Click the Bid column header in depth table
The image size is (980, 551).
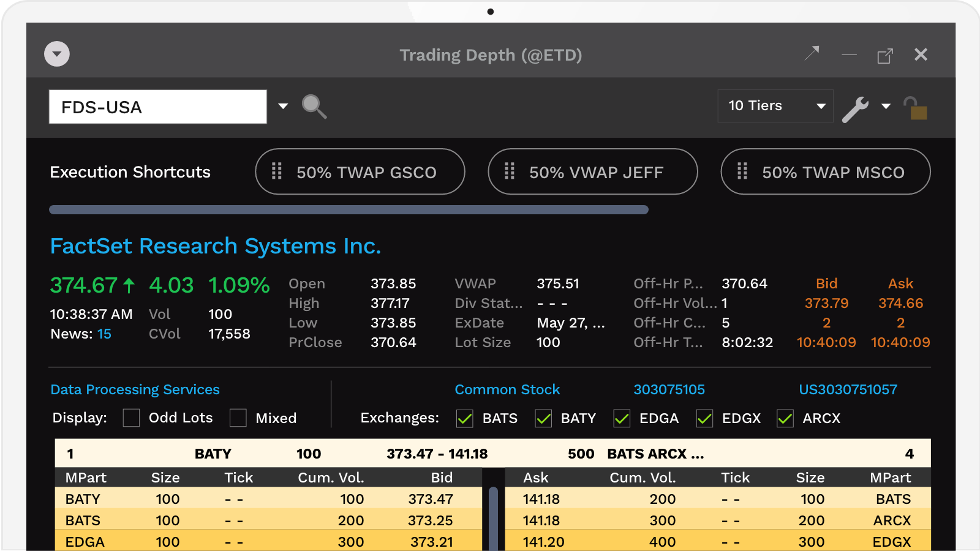[442, 478]
